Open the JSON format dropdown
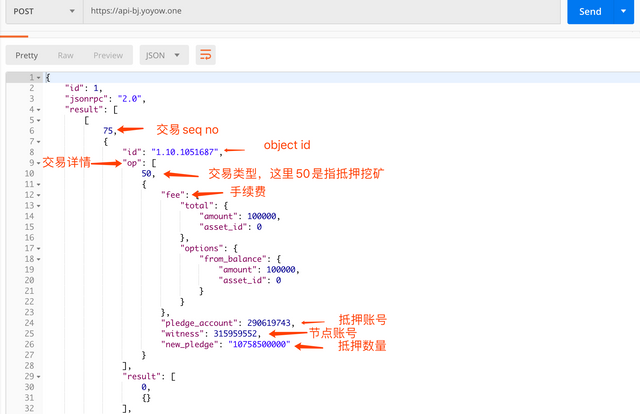Screen dimensions: 640x414 164,55
